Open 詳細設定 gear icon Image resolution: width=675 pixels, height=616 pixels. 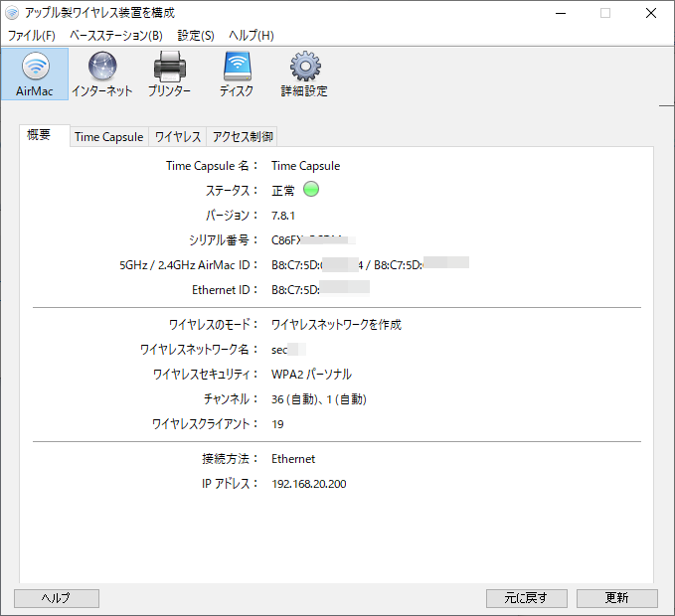pyautogui.click(x=304, y=74)
